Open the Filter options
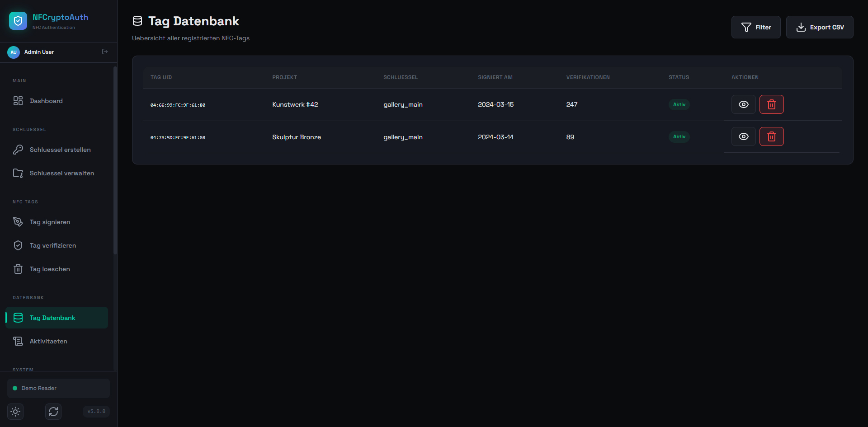The image size is (868, 427). [x=756, y=27]
